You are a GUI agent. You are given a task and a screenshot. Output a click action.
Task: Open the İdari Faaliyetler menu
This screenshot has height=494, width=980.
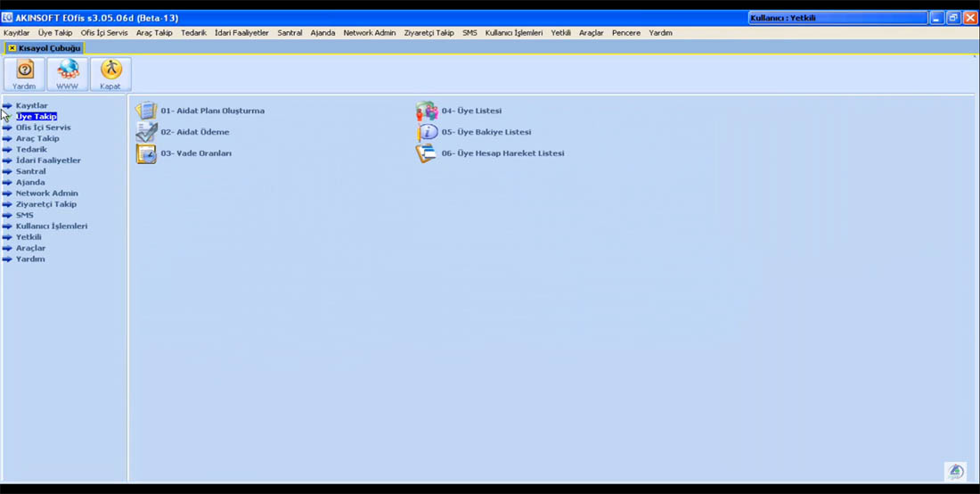coord(241,33)
